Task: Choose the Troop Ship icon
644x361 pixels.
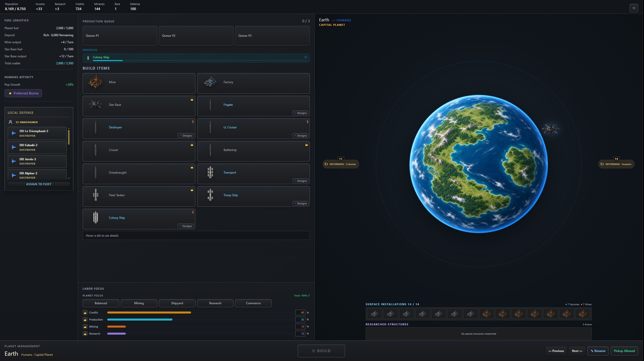Action: (210, 195)
